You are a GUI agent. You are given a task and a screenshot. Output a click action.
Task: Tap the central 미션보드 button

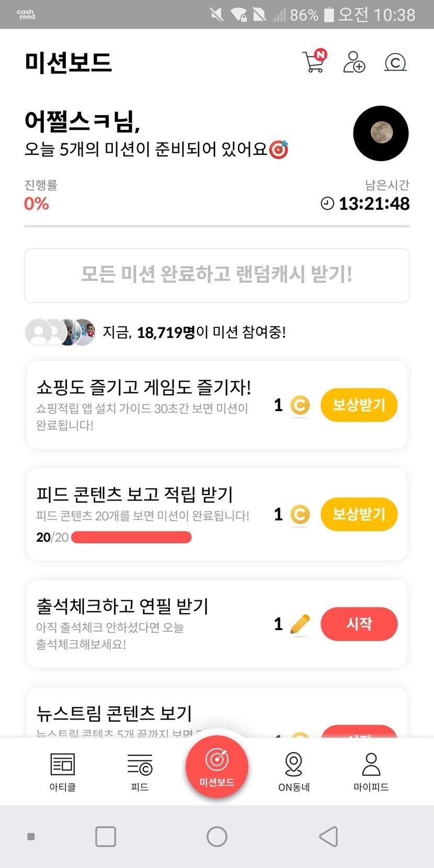click(x=216, y=767)
